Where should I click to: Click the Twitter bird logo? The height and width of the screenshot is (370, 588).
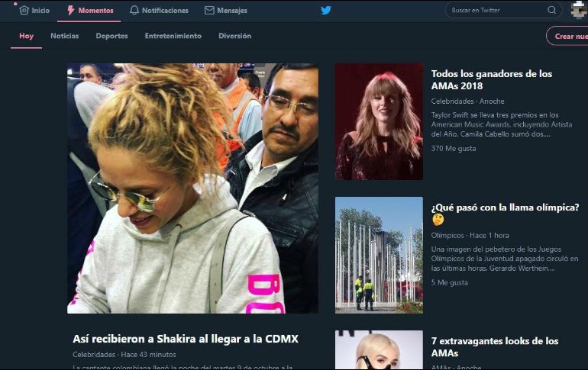(326, 10)
